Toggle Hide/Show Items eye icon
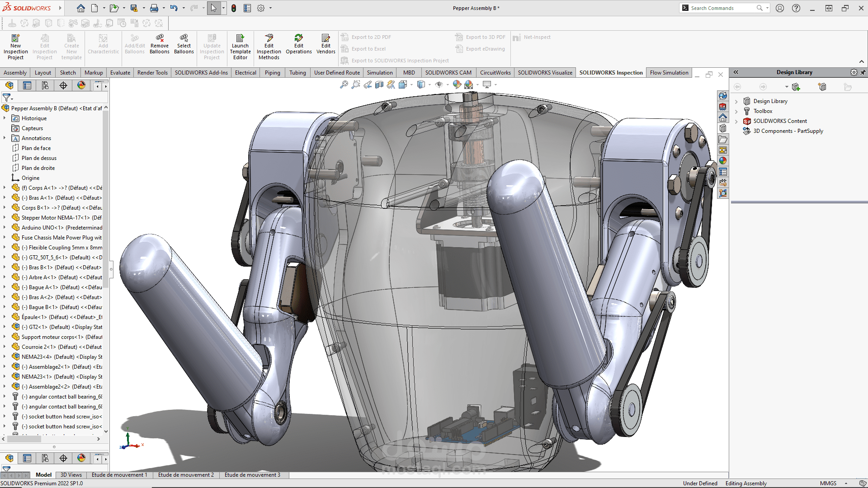868x488 pixels. [x=439, y=84]
